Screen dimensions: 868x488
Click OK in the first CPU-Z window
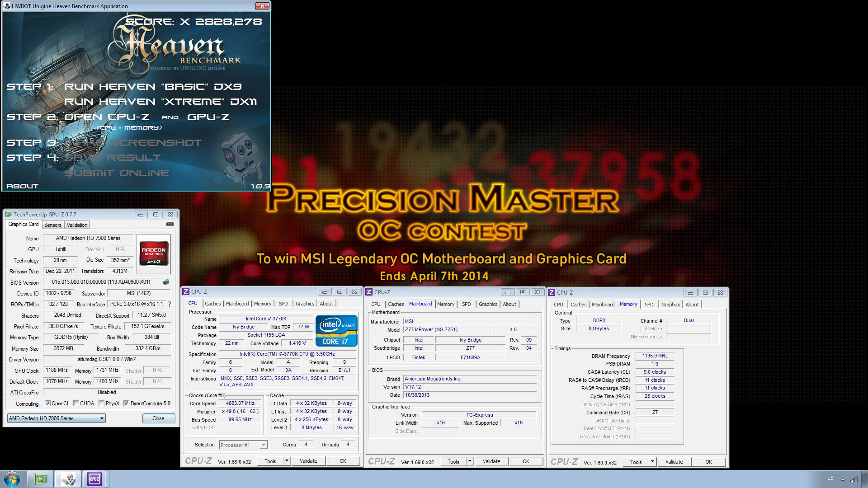pyautogui.click(x=343, y=461)
